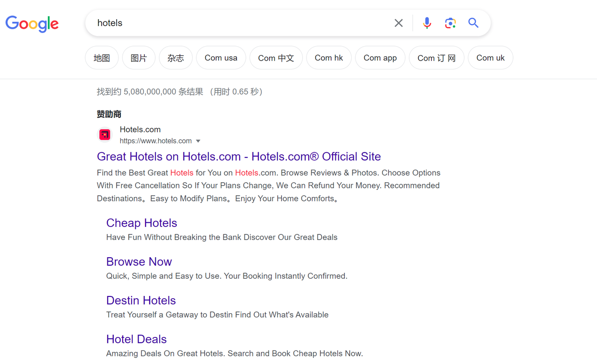Choose the Com hk filter
This screenshot has height=364, width=597.
[x=329, y=57]
